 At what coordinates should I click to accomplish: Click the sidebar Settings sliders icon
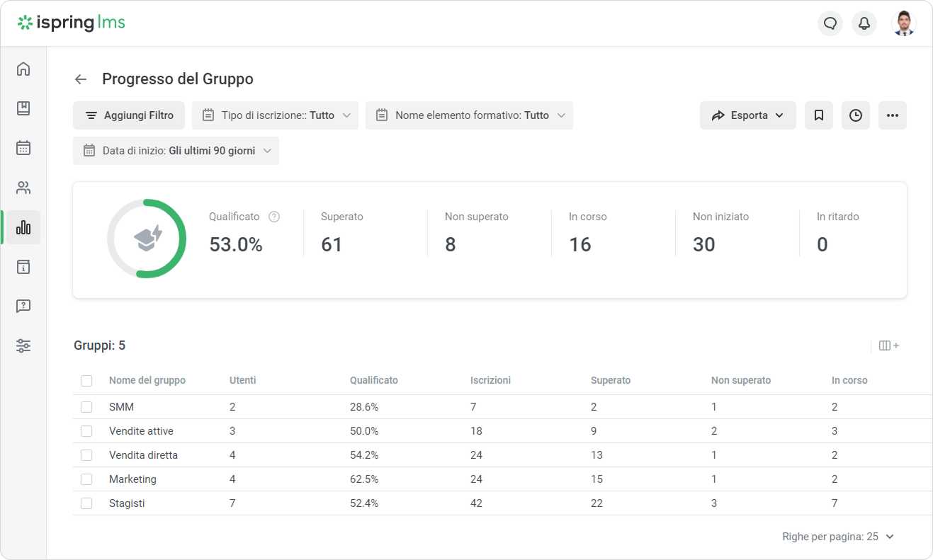coord(23,346)
